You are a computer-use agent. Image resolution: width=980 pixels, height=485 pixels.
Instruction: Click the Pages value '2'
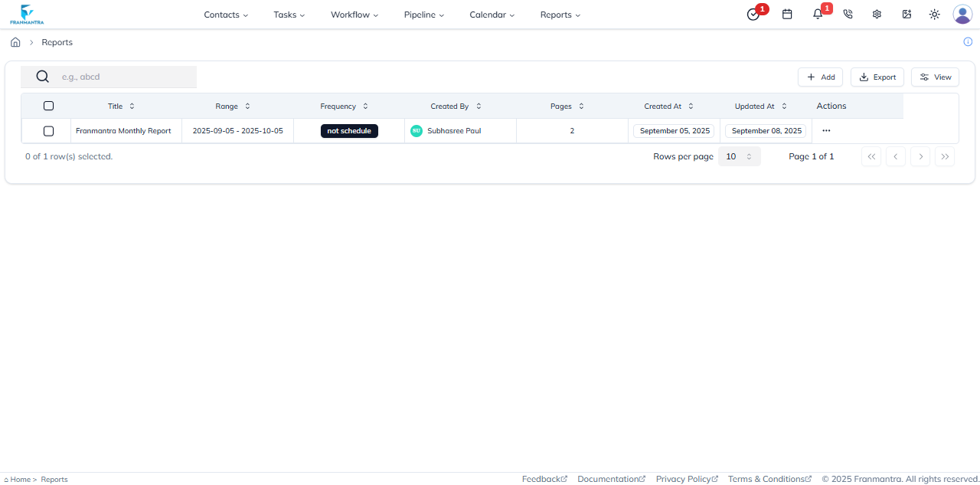[572, 131]
